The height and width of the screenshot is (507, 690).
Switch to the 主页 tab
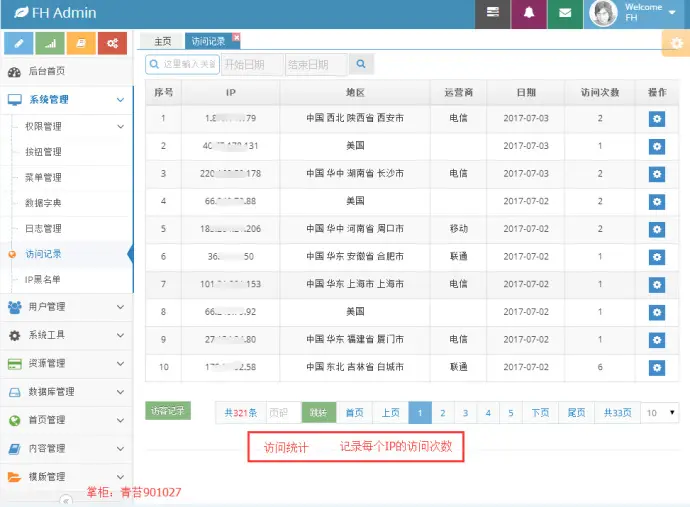click(x=162, y=41)
